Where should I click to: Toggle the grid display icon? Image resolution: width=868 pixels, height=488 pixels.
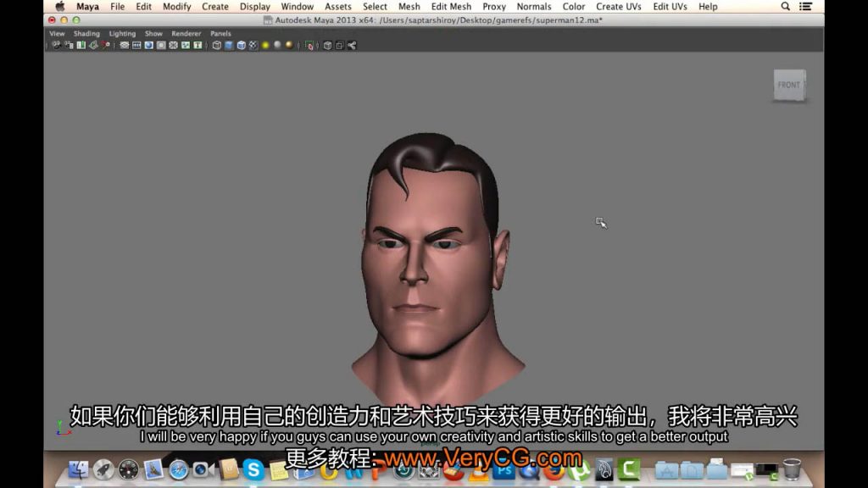tap(125, 46)
